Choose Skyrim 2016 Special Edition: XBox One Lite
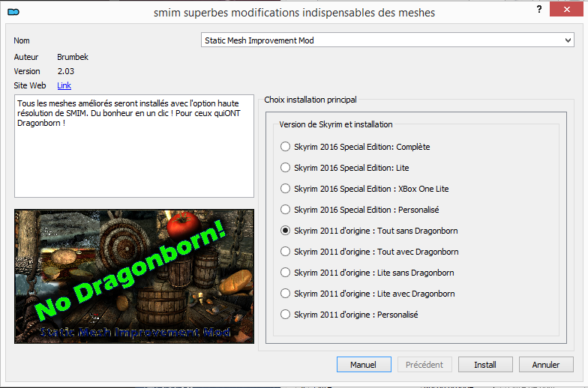 click(x=285, y=189)
